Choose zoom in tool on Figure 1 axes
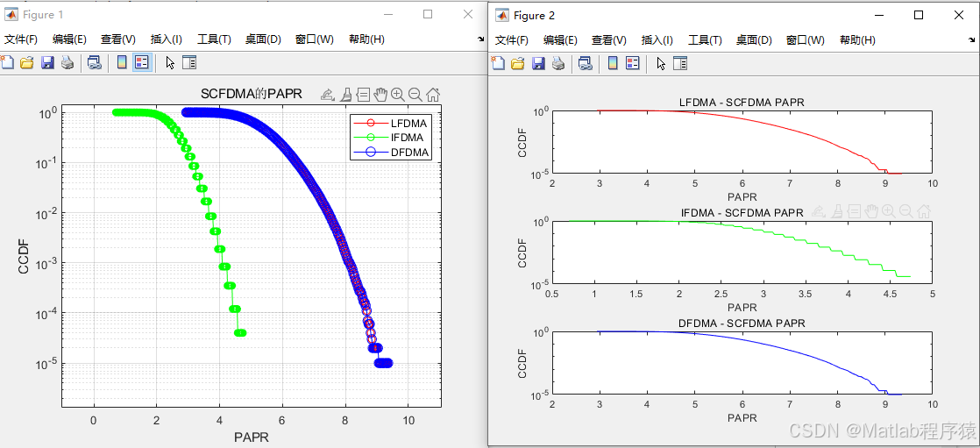Viewport: 980px width, 448px height. click(398, 95)
